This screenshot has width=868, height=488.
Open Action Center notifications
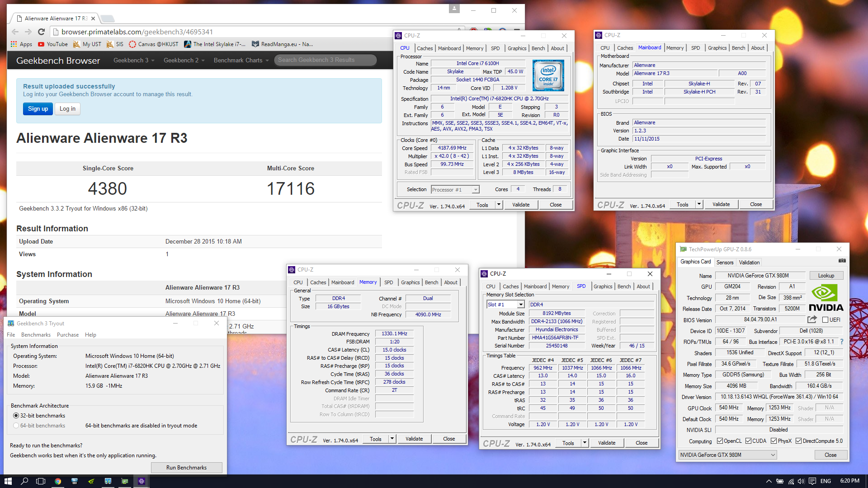[812, 481]
